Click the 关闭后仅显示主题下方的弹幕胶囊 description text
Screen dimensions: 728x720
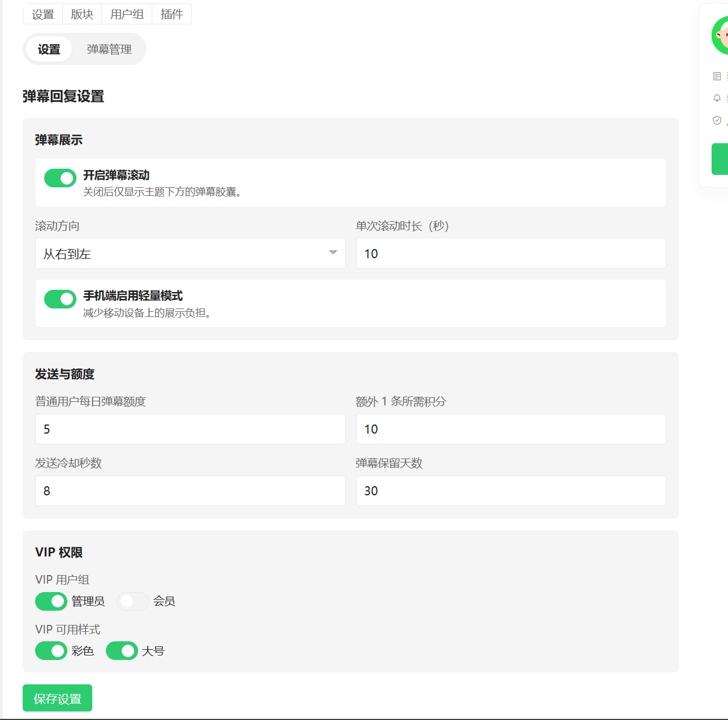pyautogui.click(x=162, y=192)
